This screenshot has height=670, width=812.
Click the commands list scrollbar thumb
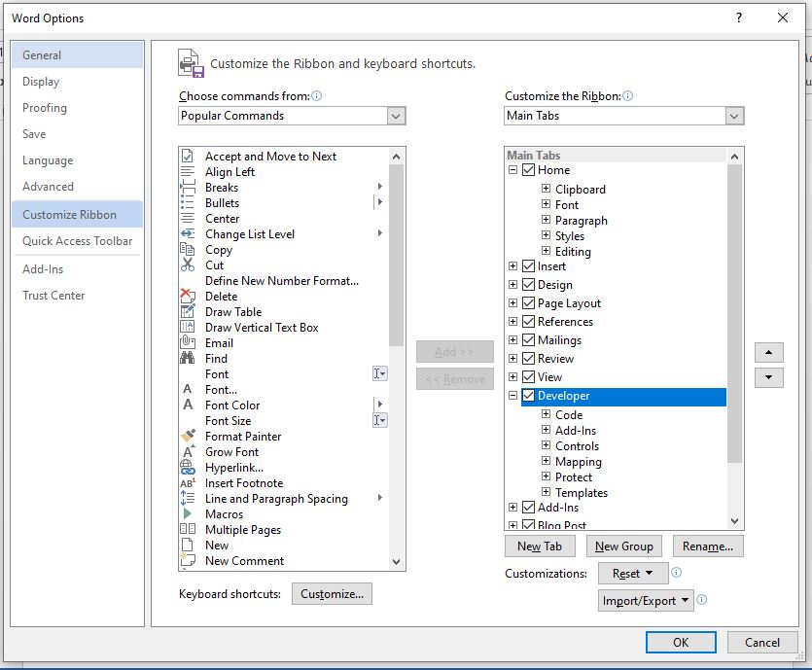(396, 256)
